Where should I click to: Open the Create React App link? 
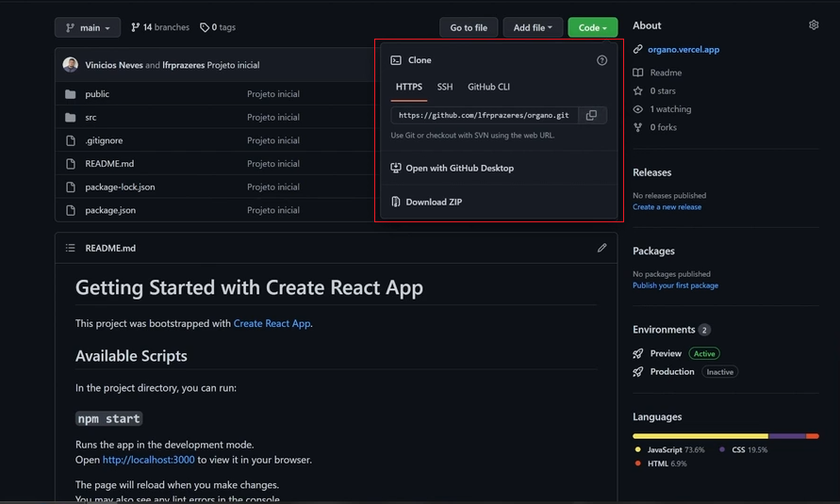tap(272, 324)
